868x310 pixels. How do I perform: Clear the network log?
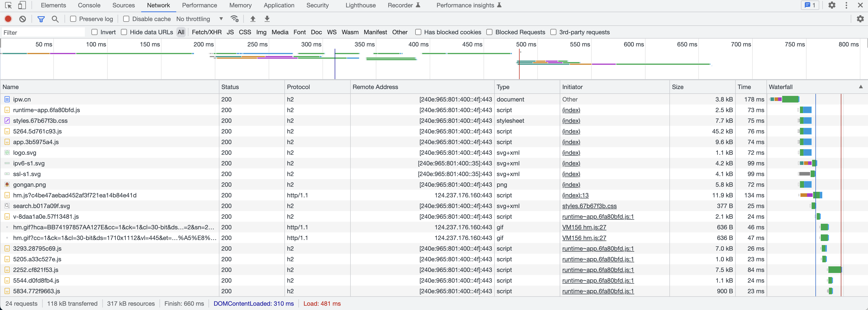tap(23, 19)
